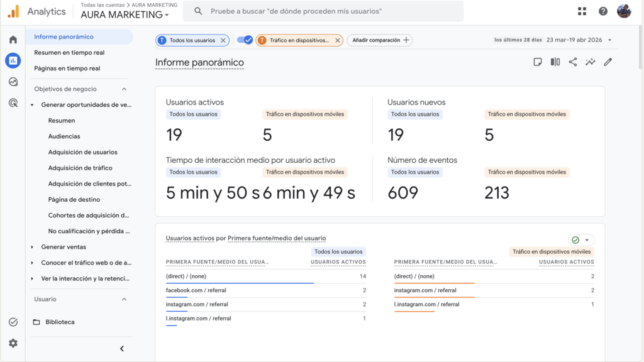Open the Explore icon in left rail

[x=13, y=82]
